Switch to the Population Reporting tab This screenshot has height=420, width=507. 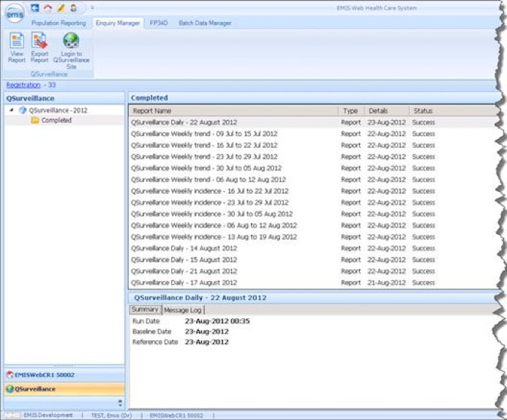(x=59, y=23)
